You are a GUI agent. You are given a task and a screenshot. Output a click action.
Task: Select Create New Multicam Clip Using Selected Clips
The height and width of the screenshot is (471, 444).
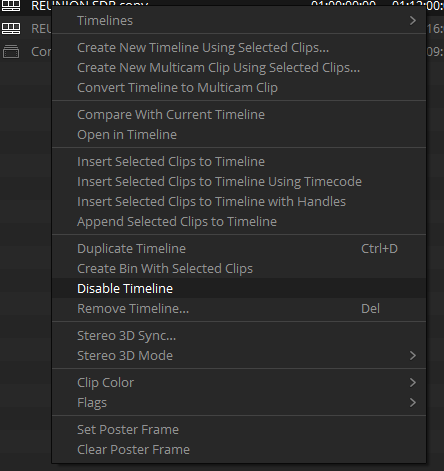click(239, 68)
